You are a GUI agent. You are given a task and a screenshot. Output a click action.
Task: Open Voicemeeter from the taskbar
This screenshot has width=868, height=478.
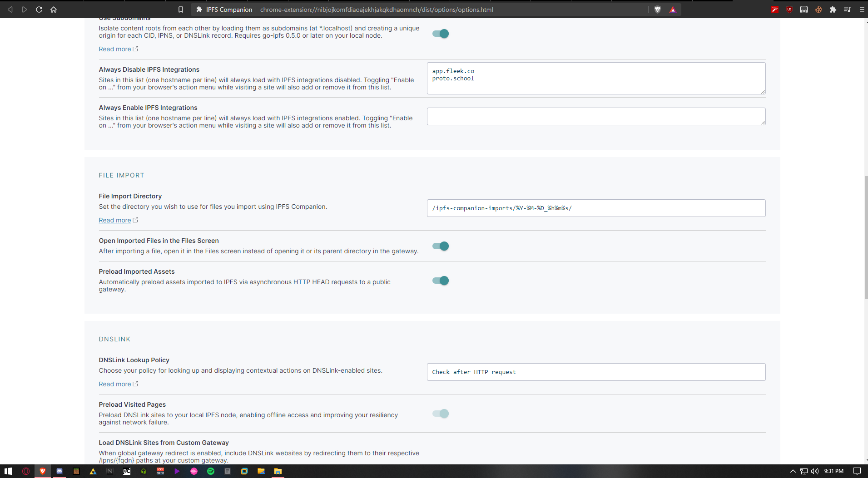coord(159,471)
